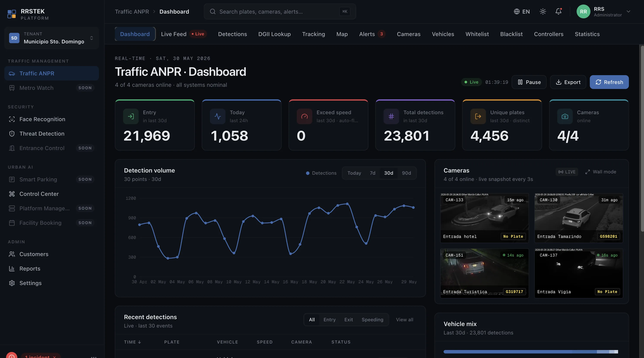This screenshot has width=644, height=358.
Task: Toggle the Cameras LIVE indicator
Action: click(567, 172)
